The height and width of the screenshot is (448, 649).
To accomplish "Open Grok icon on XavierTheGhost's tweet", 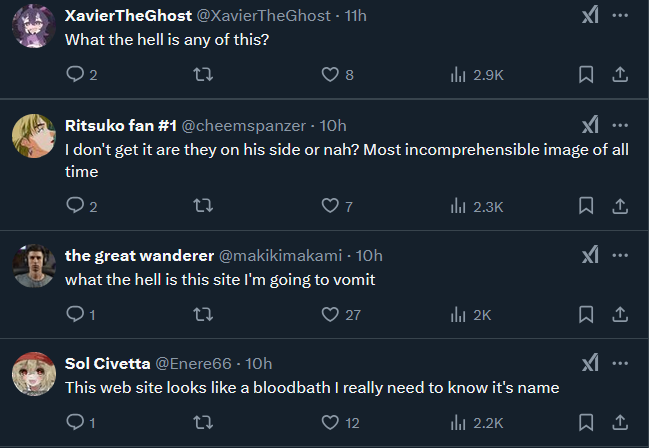I will [590, 16].
